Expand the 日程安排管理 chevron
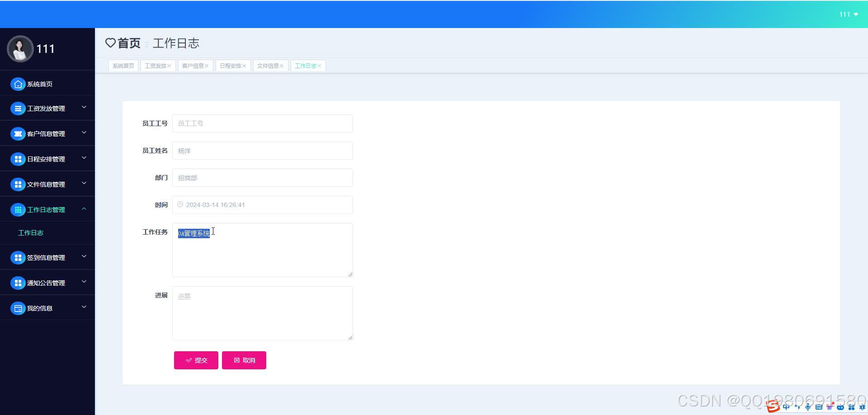868x415 pixels. point(84,158)
